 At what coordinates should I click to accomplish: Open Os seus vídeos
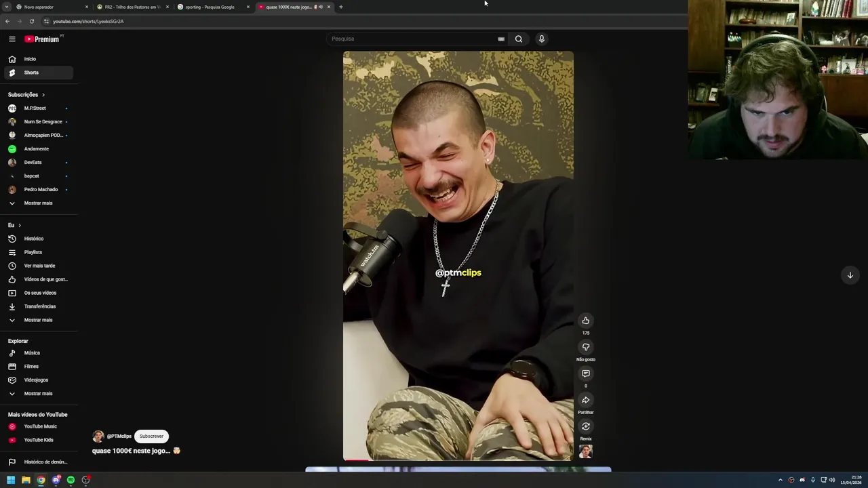38,293
